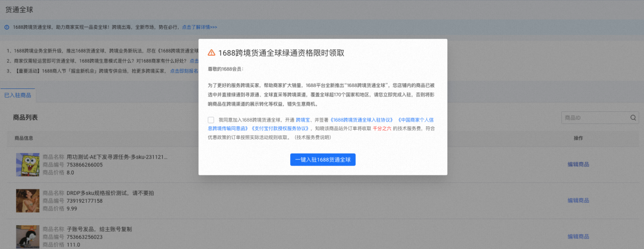
Task: Click the blue info icon in top banner
Action: pyautogui.click(x=7, y=27)
